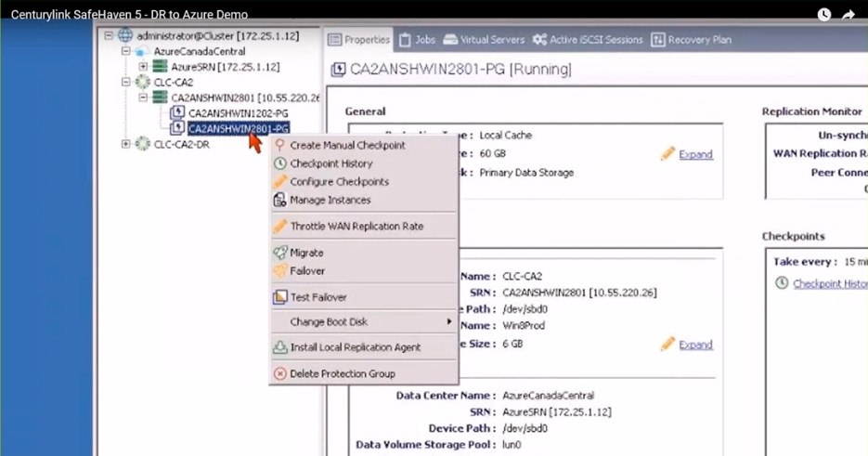Click the CLC-CA2-DR data center icon

pos(143,144)
